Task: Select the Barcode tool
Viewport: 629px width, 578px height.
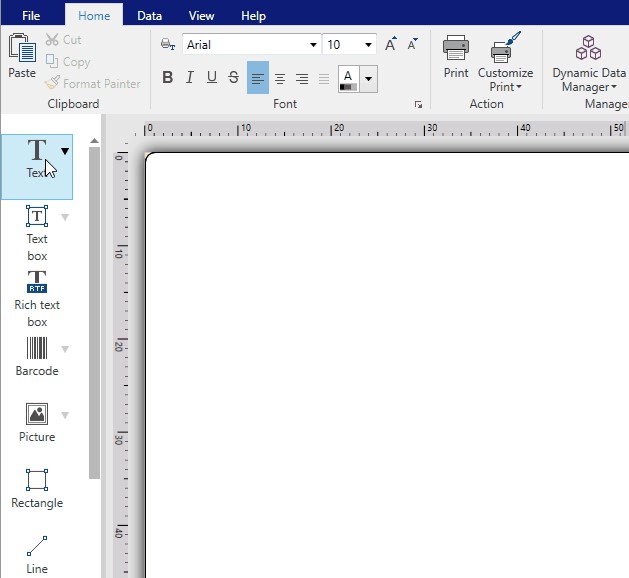Action: coord(37,356)
